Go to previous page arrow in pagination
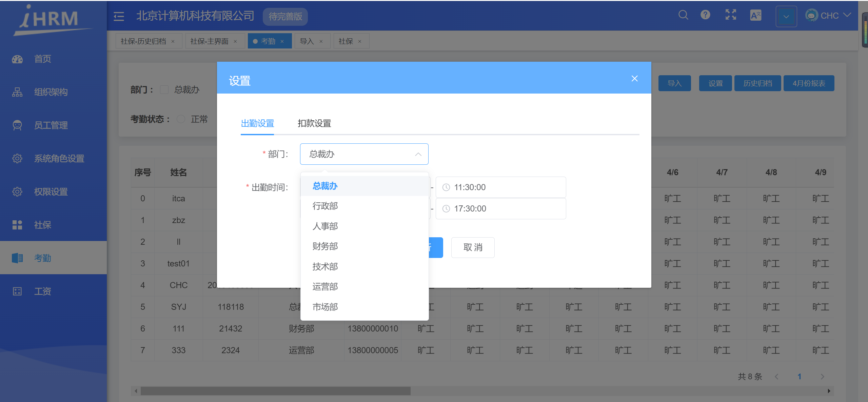868x402 pixels. point(776,377)
